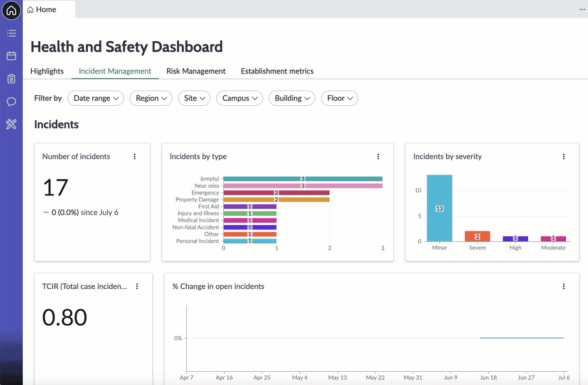Click the 'Jul 6' axis label

pos(563,377)
